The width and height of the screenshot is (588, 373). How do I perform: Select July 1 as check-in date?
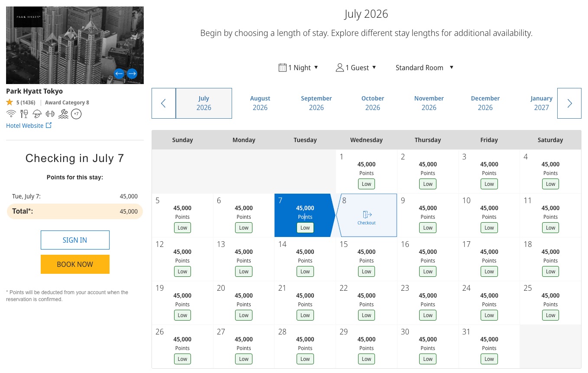tap(366, 172)
